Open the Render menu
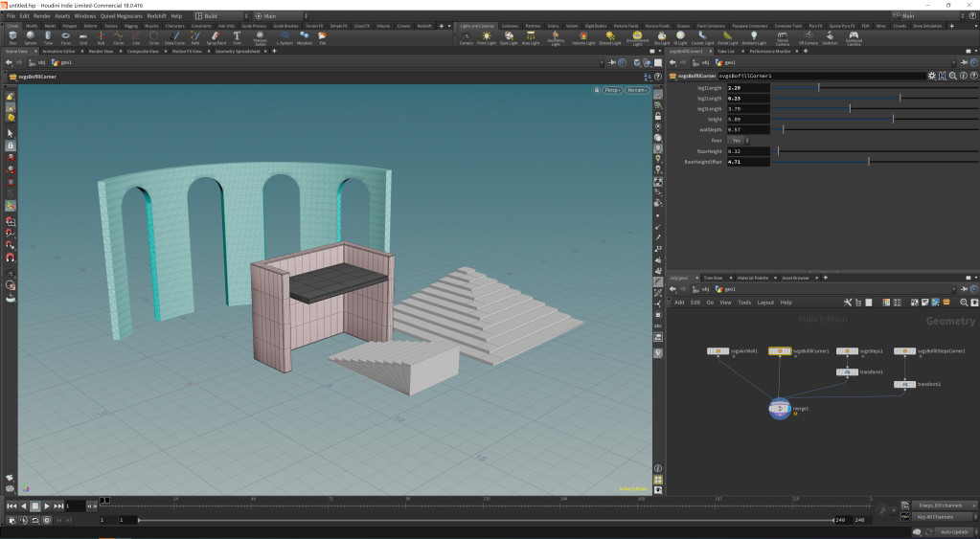The height and width of the screenshot is (539, 980). click(42, 16)
